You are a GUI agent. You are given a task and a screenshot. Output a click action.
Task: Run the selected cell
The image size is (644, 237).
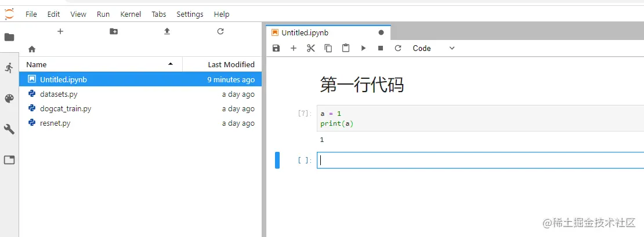tap(363, 48)
